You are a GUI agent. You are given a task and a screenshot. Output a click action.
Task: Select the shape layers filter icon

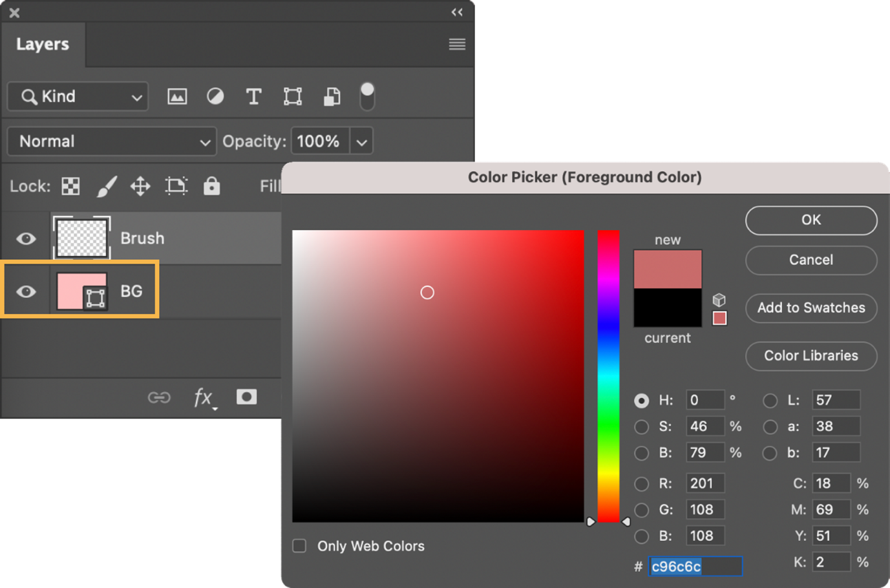pyautogui.click(x=292, y=96)
